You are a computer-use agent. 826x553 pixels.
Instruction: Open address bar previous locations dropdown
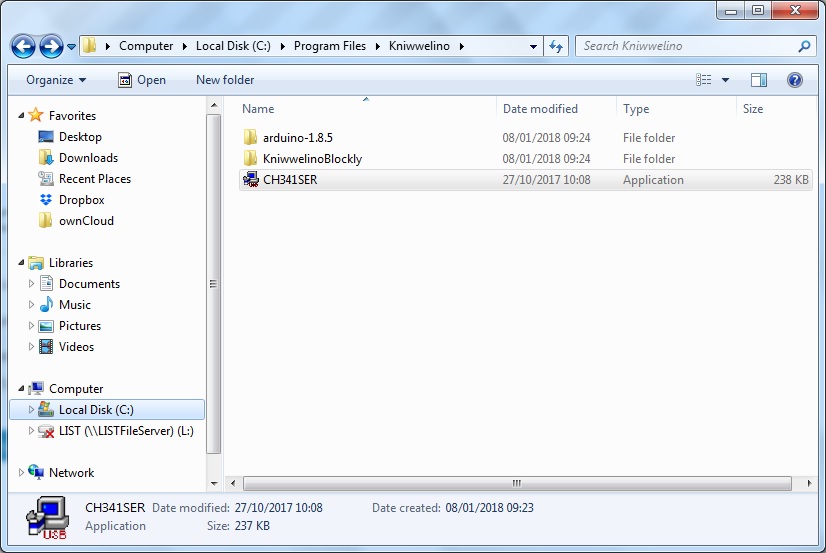pyautogui.click(x=533, y=46)
